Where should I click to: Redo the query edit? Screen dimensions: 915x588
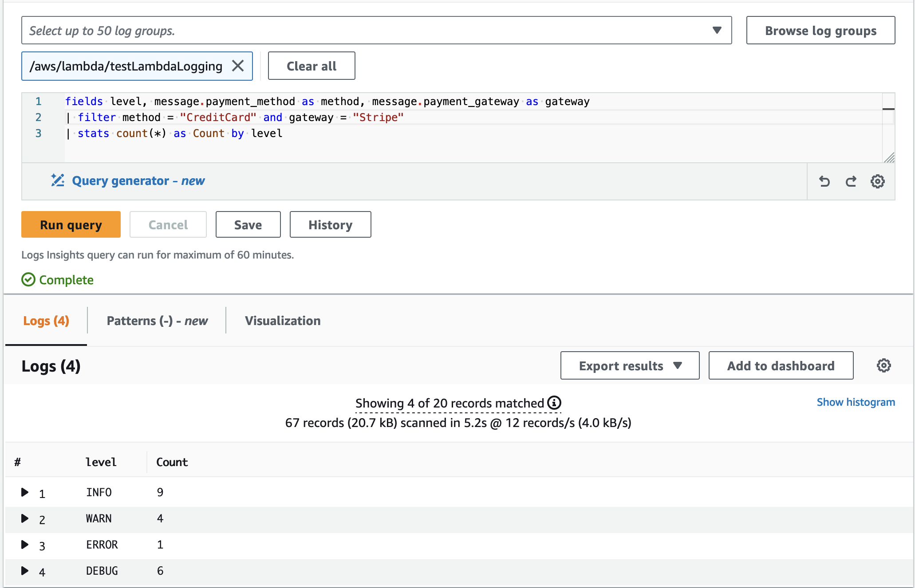coord(851,181)
